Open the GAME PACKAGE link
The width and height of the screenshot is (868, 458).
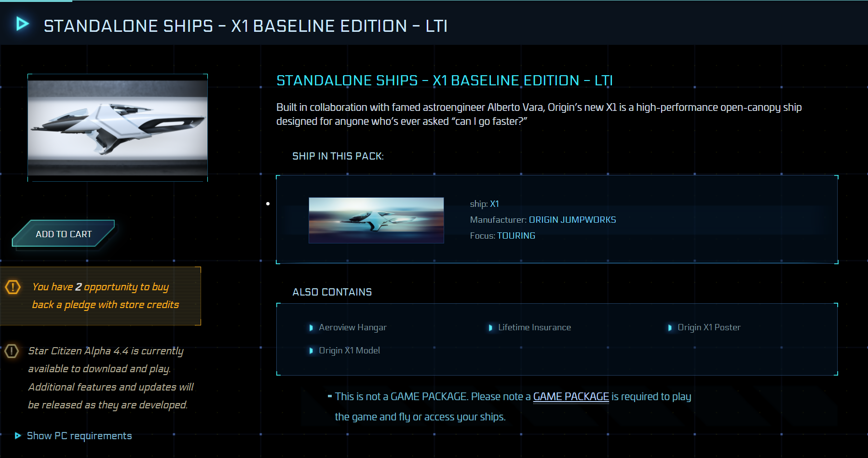point(571,396)
